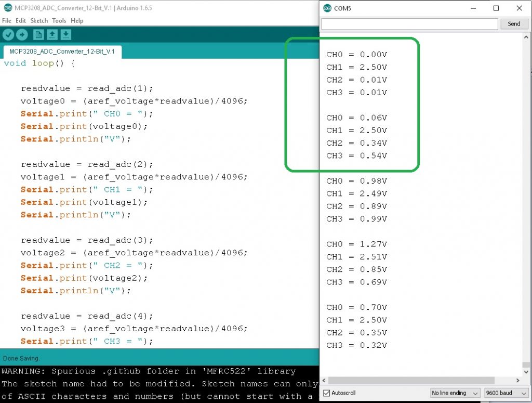Screen dimensions: 532x403
Task: Click the 'voltage0 =' calculation line
Action: click(x=134, y=101)
